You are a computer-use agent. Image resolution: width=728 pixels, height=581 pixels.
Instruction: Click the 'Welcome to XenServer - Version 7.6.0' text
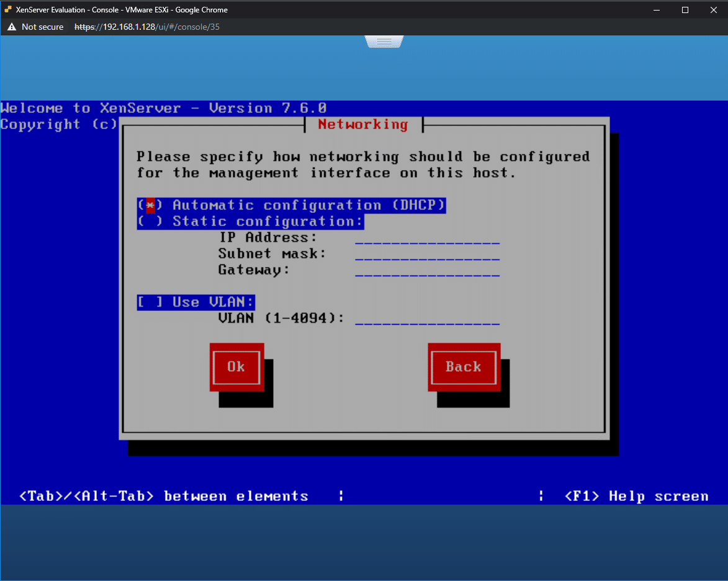163,108
